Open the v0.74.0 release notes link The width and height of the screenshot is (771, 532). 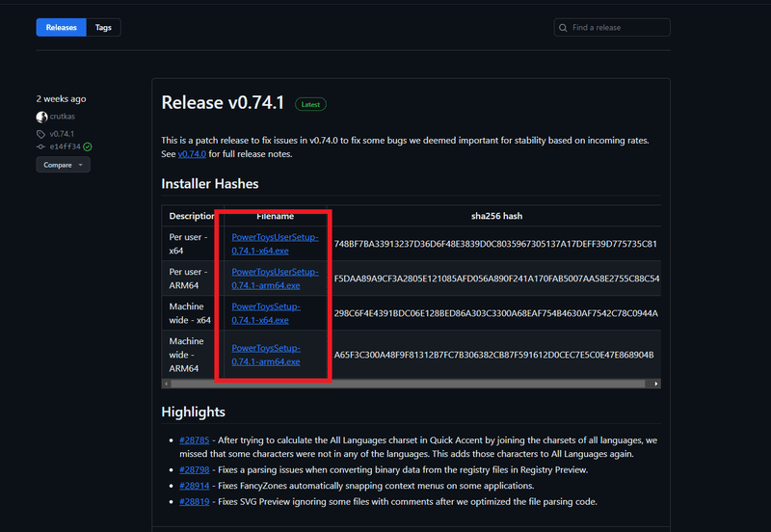[192, 154]
